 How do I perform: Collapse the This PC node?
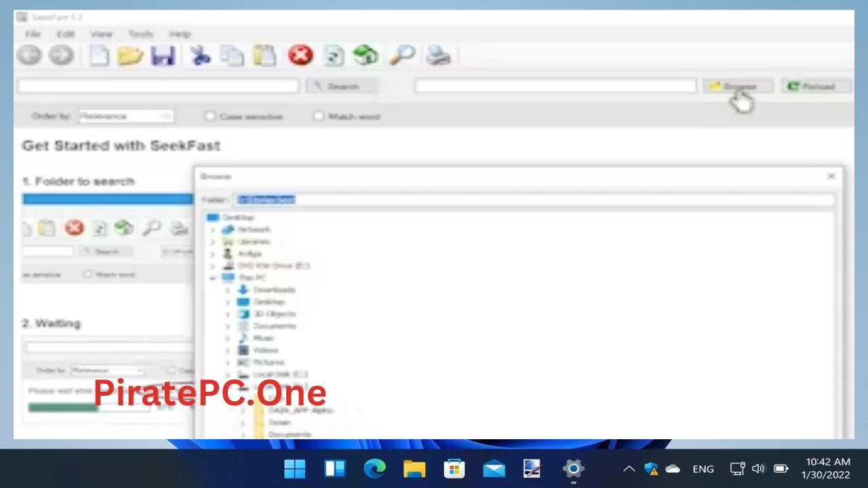(212, 278)
